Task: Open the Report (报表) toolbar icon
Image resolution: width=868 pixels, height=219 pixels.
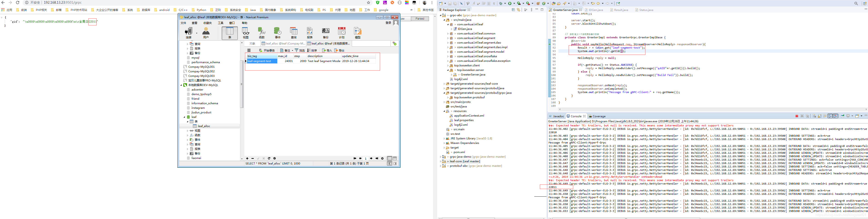Action: (310, 33)
